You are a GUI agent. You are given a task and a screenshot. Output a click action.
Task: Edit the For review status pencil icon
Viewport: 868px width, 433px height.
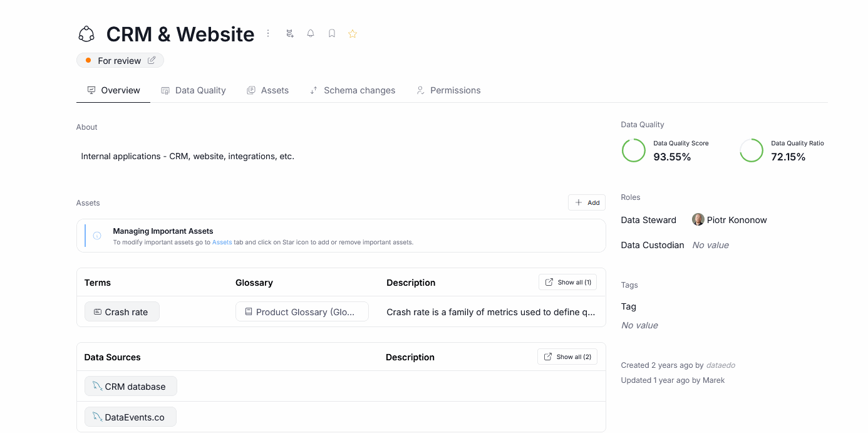point(152,61)
